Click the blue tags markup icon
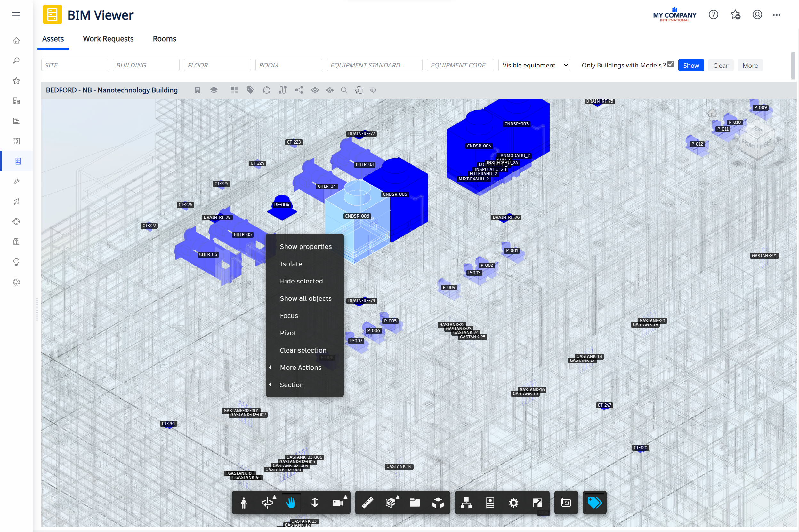799x532 pixels. click(594, 503)
